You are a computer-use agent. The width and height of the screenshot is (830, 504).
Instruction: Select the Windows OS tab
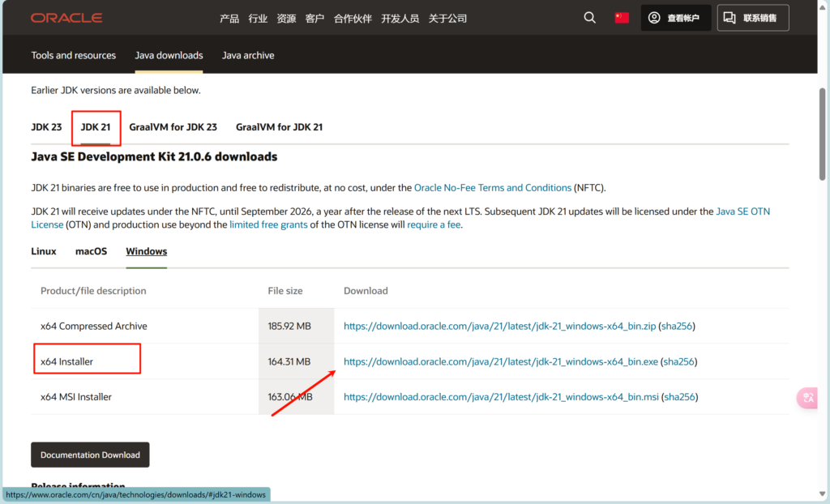pos(146,251)
